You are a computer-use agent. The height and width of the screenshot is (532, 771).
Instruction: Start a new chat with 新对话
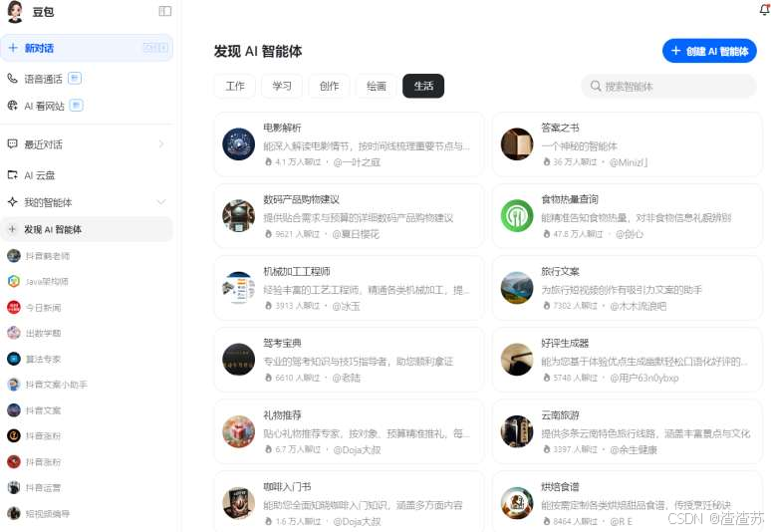click(x=87, y=48)
